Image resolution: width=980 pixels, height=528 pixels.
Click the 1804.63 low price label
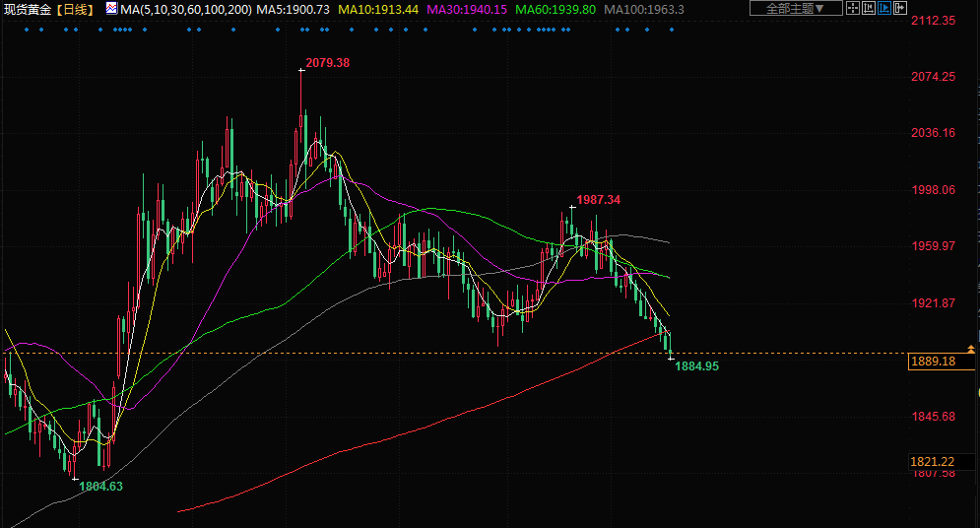(x=100, y=486)
